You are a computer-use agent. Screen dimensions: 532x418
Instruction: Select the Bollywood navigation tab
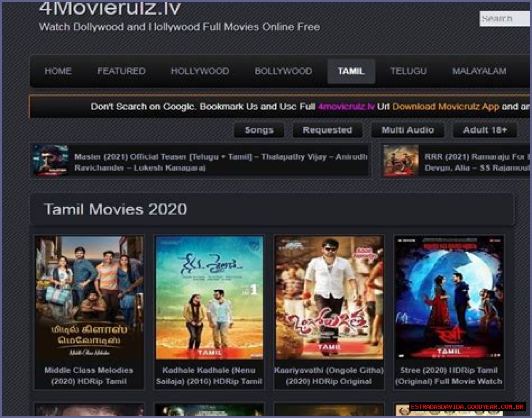click(283, 71)
